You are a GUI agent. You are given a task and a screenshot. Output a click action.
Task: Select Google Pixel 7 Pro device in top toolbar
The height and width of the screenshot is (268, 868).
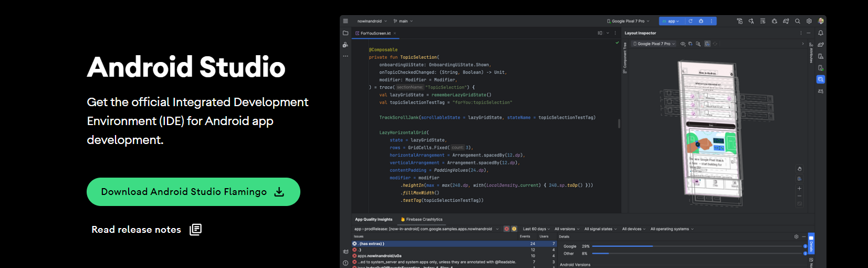628,21
